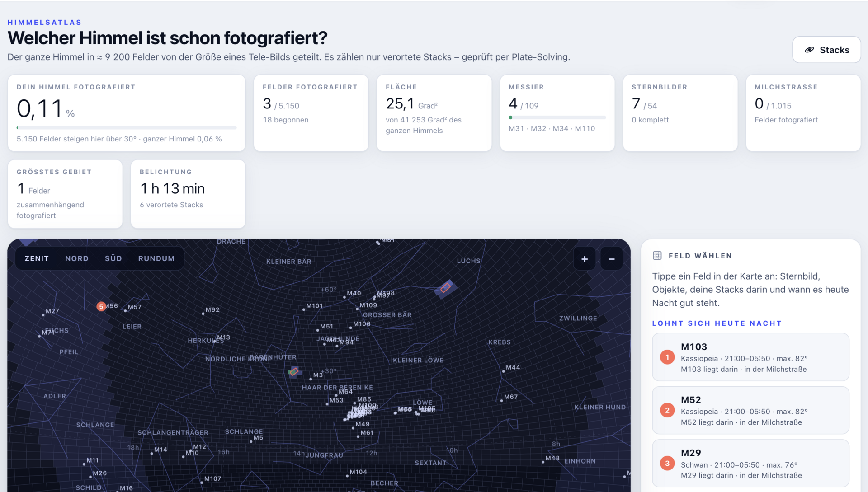Select M67 on the sky map
The image size is (868, 492).
[x=501, y=401]
